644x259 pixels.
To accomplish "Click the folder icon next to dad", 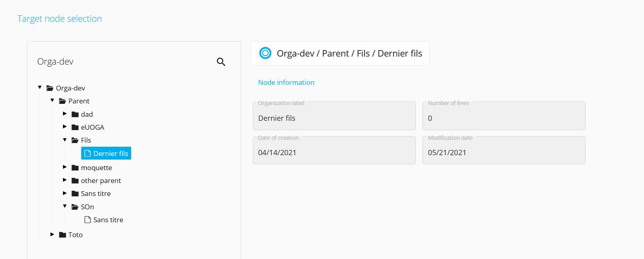I will [75, 114].
